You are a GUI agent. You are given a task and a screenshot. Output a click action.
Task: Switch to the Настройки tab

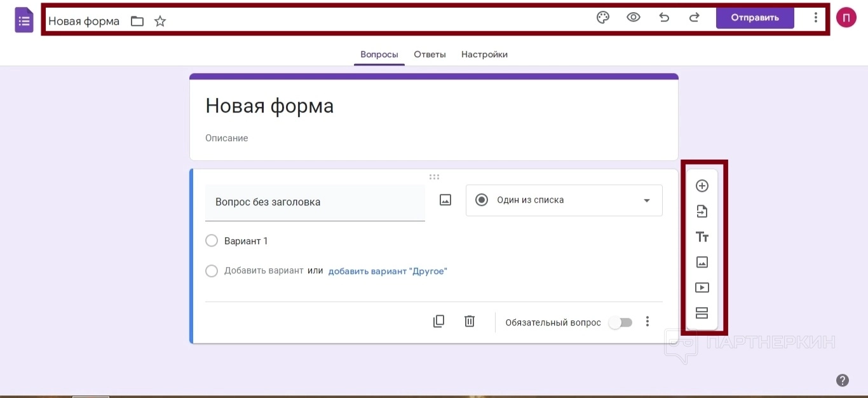[484, 55]
